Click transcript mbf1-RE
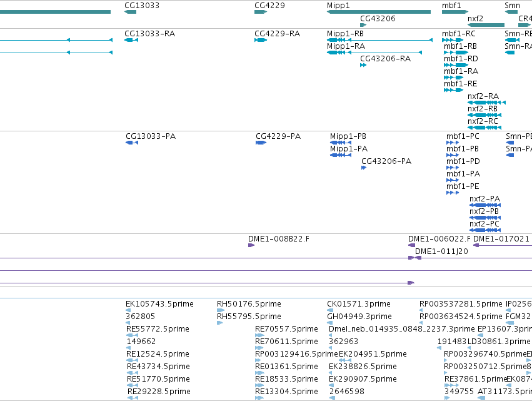 pyautogui.click(x=460, y=84)
